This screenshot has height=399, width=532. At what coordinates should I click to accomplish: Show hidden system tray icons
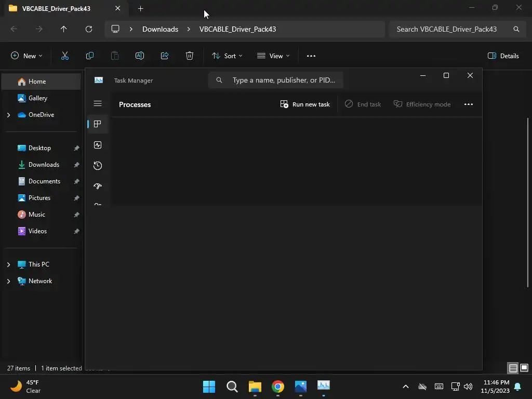coord(405,387)
